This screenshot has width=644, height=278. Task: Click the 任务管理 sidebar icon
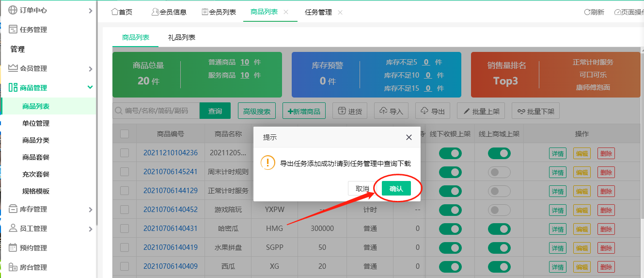click(x=13, y=30)
